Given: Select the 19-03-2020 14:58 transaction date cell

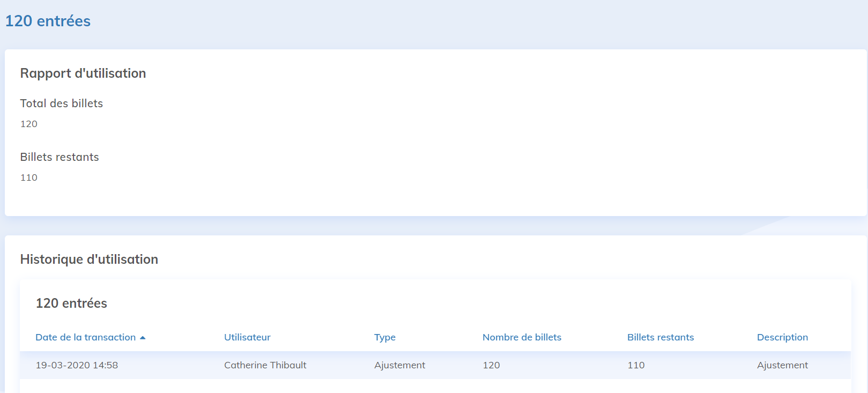Looking at the screenshot, I should (x=77, y=365).
